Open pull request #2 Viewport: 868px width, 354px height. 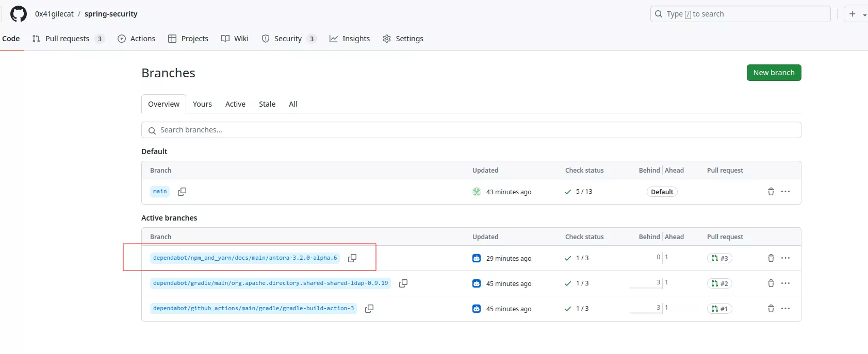pos(719,283)
